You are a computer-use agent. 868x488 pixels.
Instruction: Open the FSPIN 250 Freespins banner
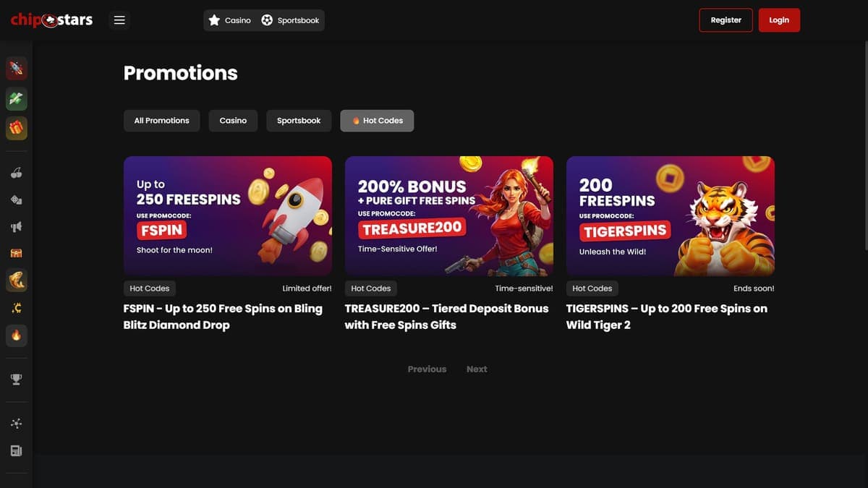(x=228, y=216)
